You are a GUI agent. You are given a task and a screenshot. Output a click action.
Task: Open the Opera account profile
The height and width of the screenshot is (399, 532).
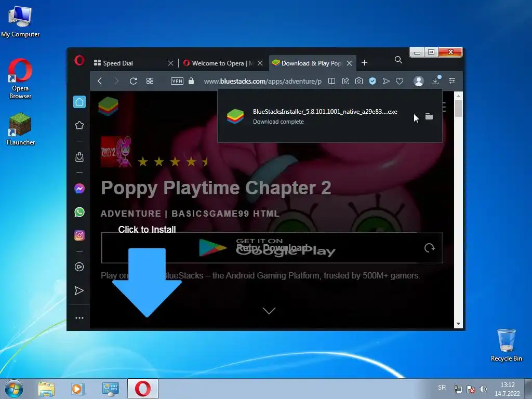click(419, 81)
